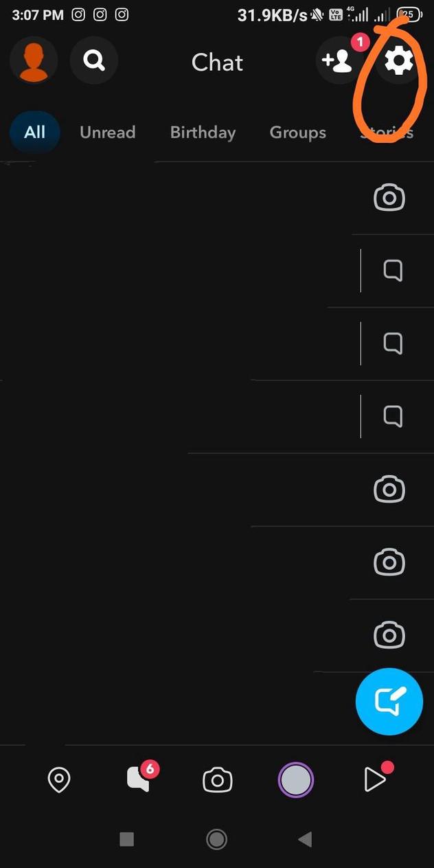Open the Search icon
This screenshot has height=868, width=434.
[94, 60]
